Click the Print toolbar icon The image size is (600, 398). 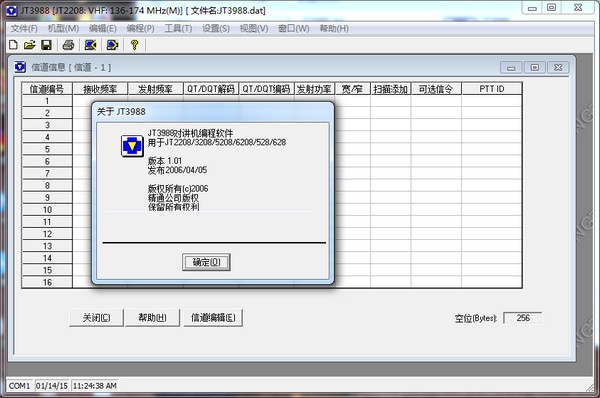[68, 45]
